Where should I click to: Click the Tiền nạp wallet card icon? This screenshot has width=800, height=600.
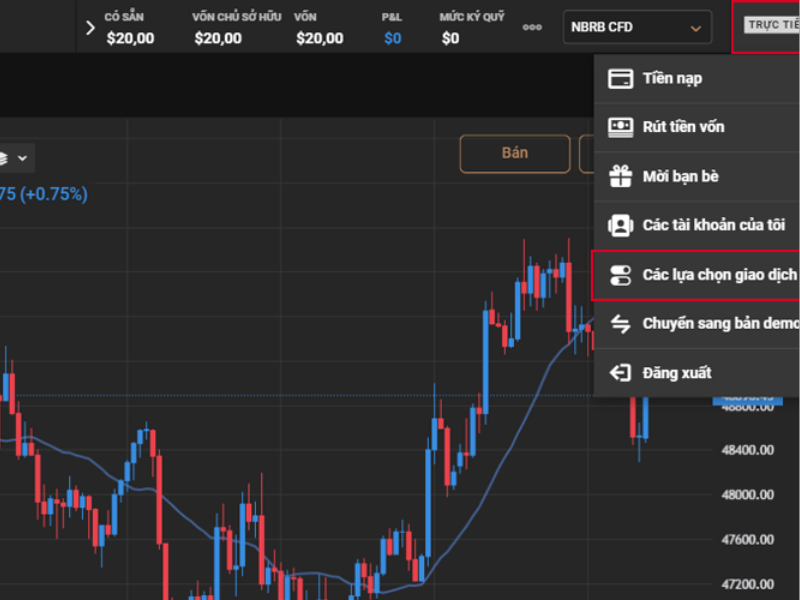click(621, 79)
